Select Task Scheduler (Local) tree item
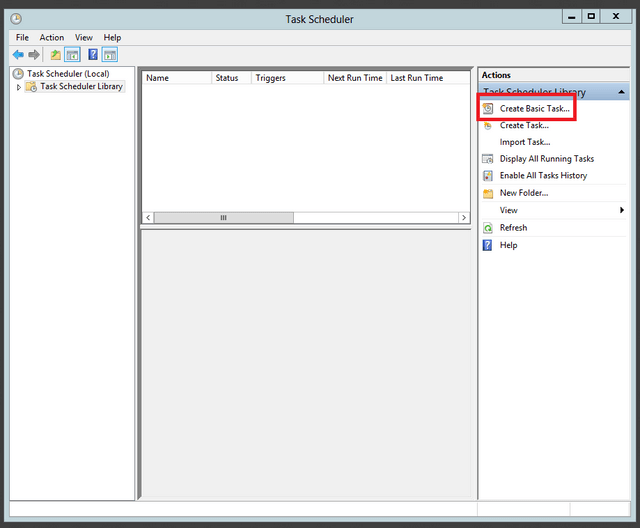The image size is (640, 528). (68, 74)
